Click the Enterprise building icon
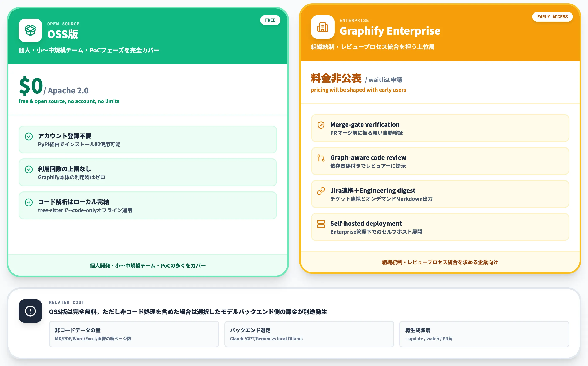The width and height of the screenshot is (588, 366). click(323, 27)
